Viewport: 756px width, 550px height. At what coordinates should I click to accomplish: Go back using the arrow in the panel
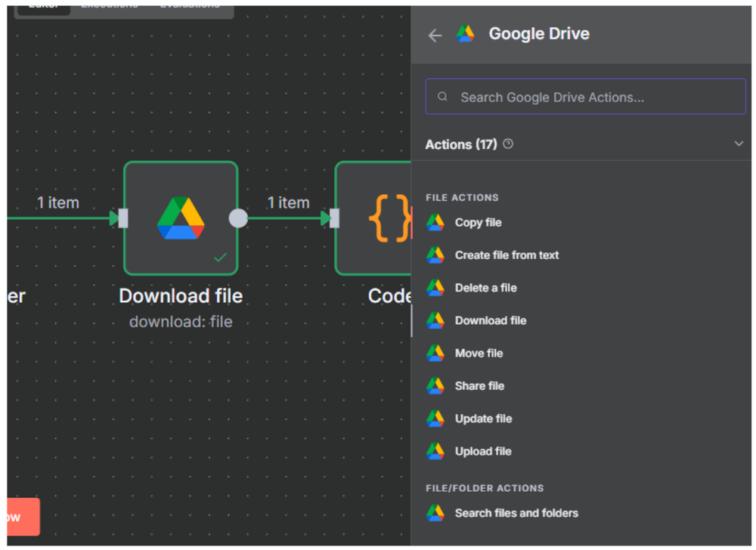click(435, 35)
